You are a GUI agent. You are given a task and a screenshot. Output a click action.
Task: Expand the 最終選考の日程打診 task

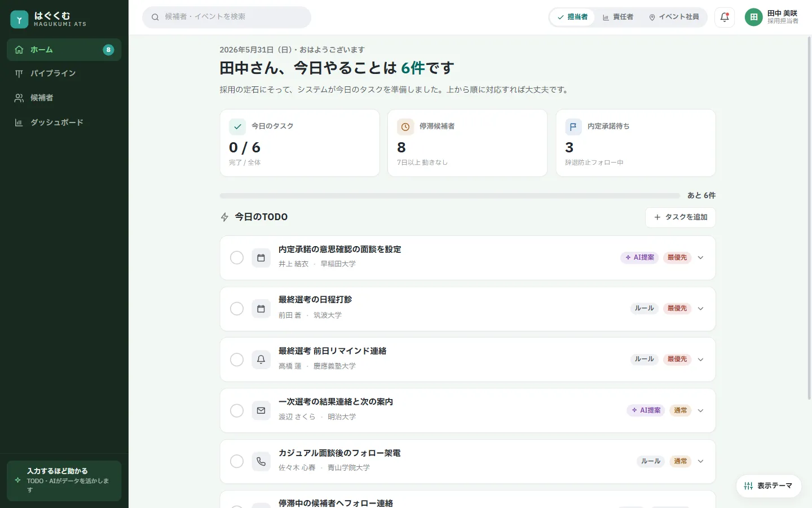pyautogui.click(x=700, y=309)
